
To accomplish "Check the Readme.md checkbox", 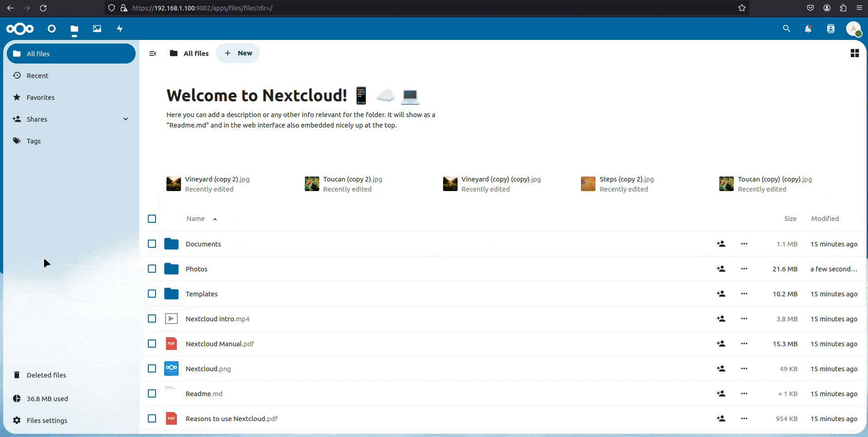I will 152,393.
